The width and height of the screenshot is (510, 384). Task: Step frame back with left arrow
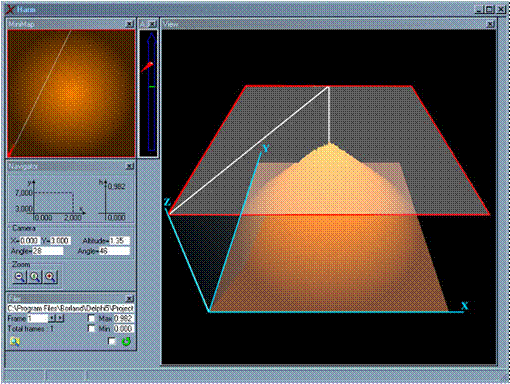pos(52,318)
